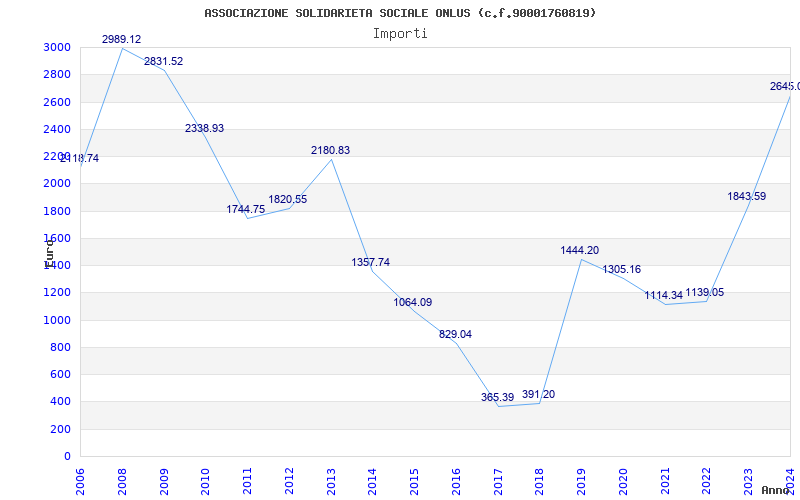Click the x-axis year 2011
800x500 pixels.
(247, 482)
